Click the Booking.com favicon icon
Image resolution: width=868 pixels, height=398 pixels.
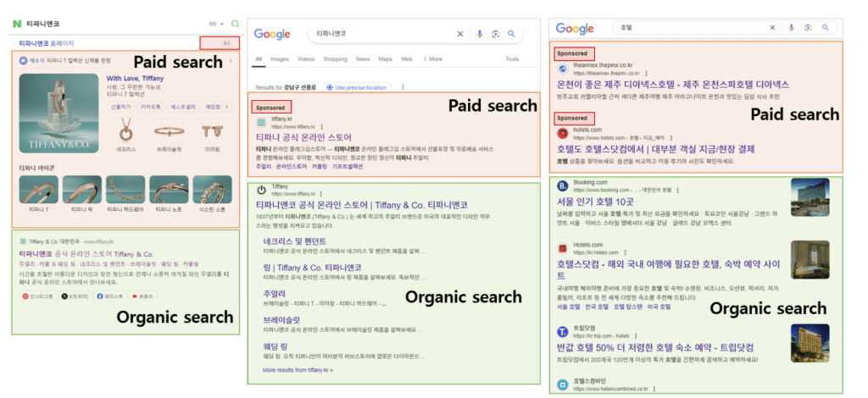(563, 185)
